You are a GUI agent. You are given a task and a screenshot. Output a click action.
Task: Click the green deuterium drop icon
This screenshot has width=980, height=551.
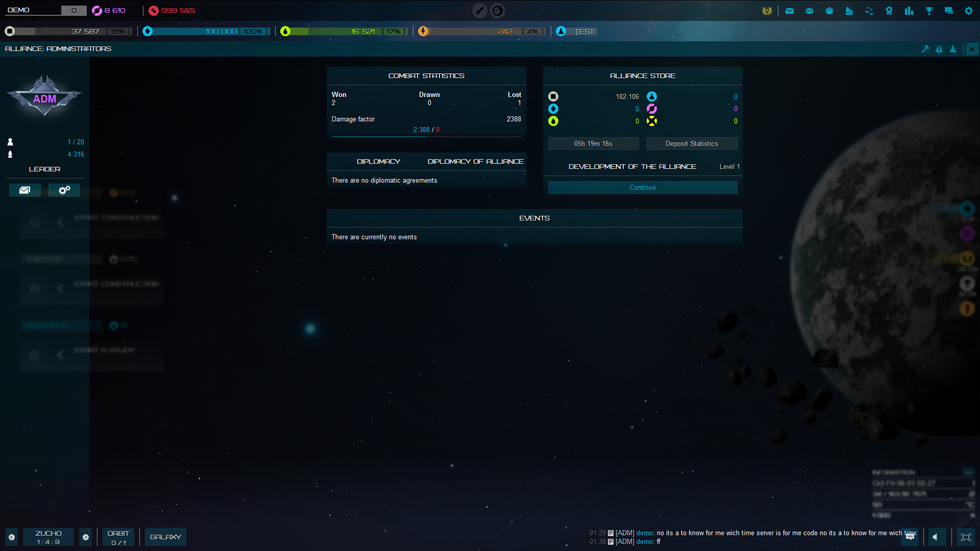[285, 32]
